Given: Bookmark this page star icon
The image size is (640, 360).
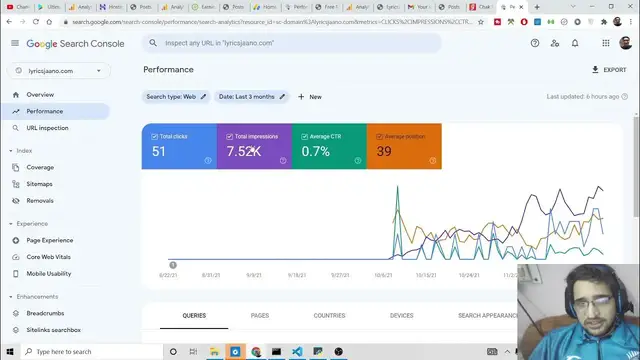Looking at the screenshot, I should [x=481, y=22].
